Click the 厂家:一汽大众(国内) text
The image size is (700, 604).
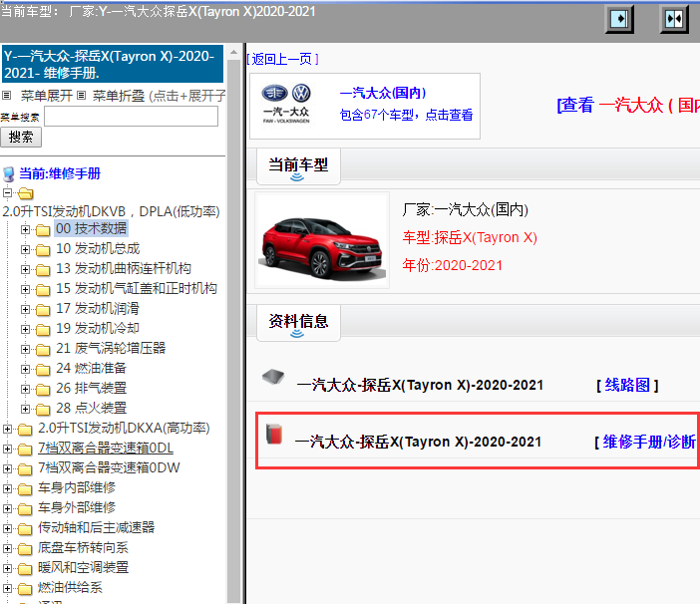pos(466,209)
